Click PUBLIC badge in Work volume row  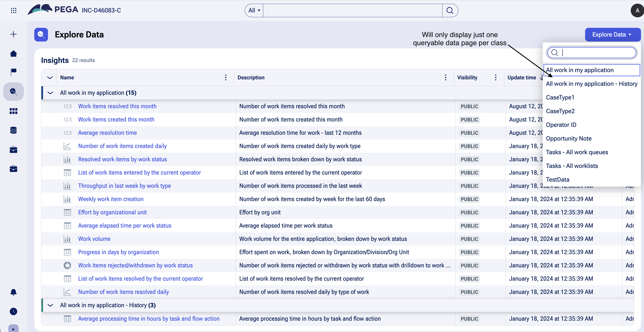469,239
